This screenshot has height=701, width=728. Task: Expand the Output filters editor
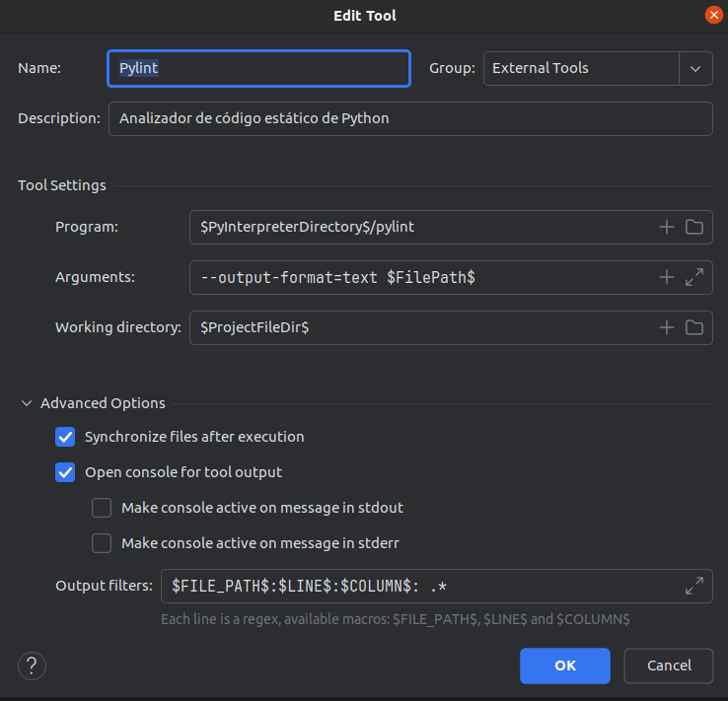694,586
